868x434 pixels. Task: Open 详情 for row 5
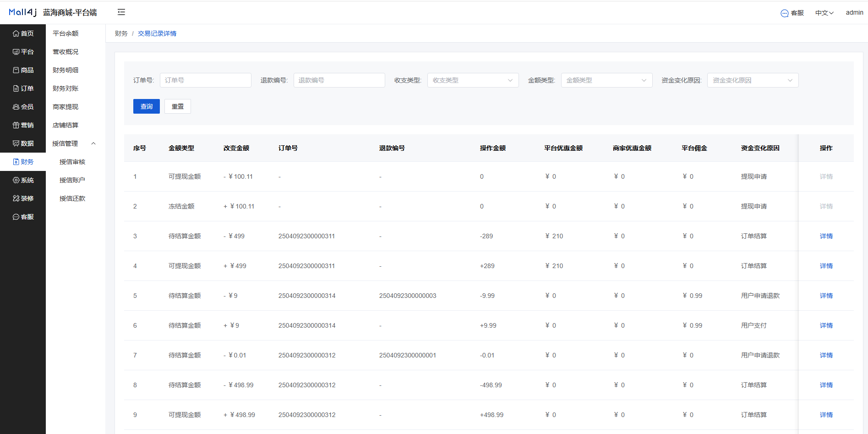pyautogui.click(x=826, y=296)
